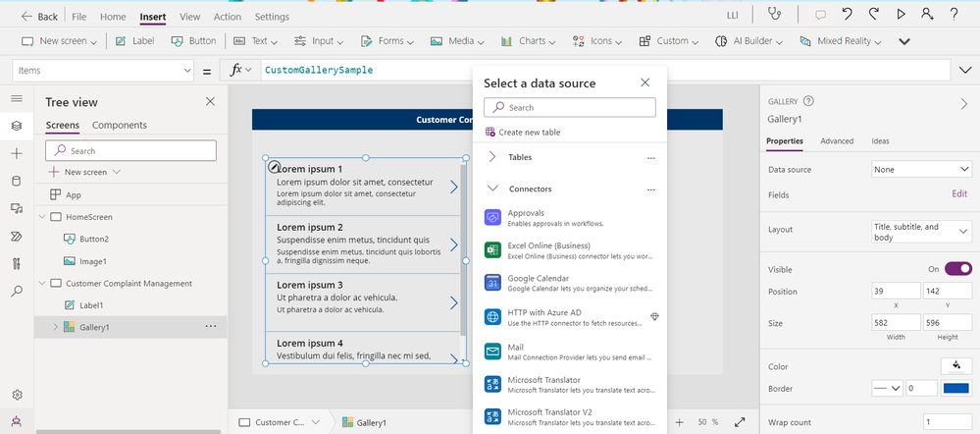Preview the app with Play icon
The width and height of the screenshot is (980, 434).
[901, 15]
